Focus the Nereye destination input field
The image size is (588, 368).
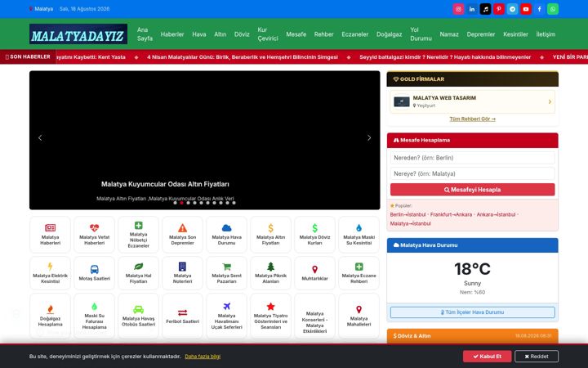(x=473, y=173)
